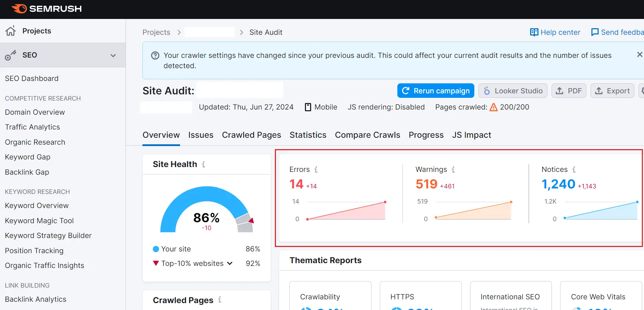Viewport: 644px width, 310px height.
Task: Click the Crawled Pages info icon
Action: click(220, 300)
